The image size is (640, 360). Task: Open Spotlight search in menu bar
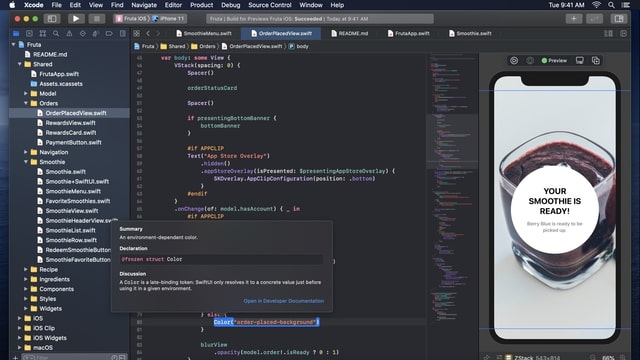click(x=611, y=5)
